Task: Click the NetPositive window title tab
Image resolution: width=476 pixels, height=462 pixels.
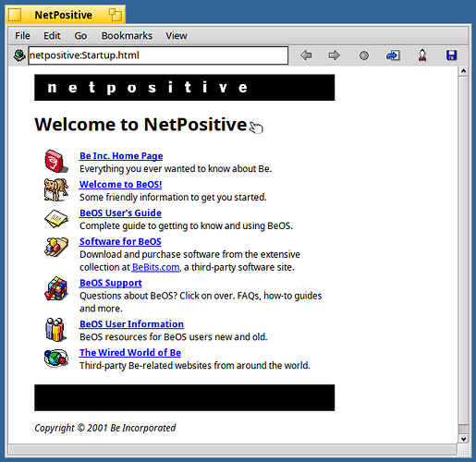Action: pyautogui.click(x=63, y=15)
